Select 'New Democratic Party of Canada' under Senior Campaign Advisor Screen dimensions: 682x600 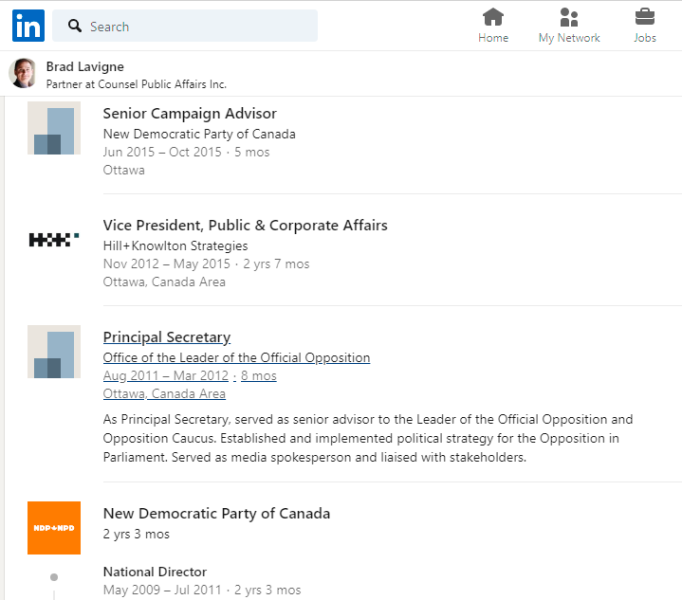pos(199,134)
